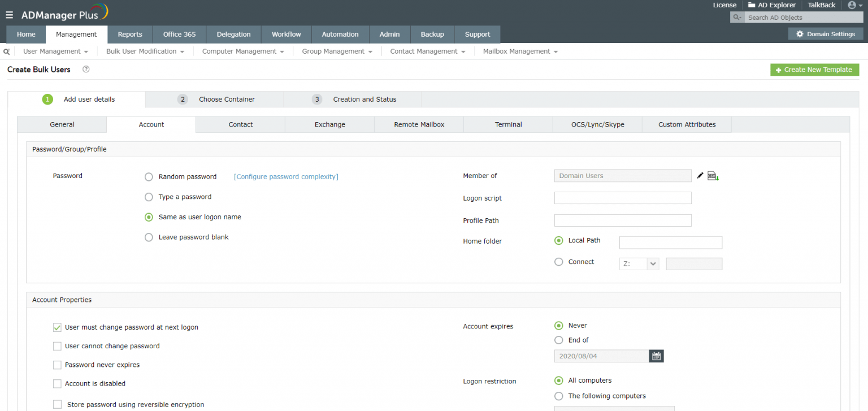Go to the Home tab
The image size is (868, 411).
coord(26,34)
